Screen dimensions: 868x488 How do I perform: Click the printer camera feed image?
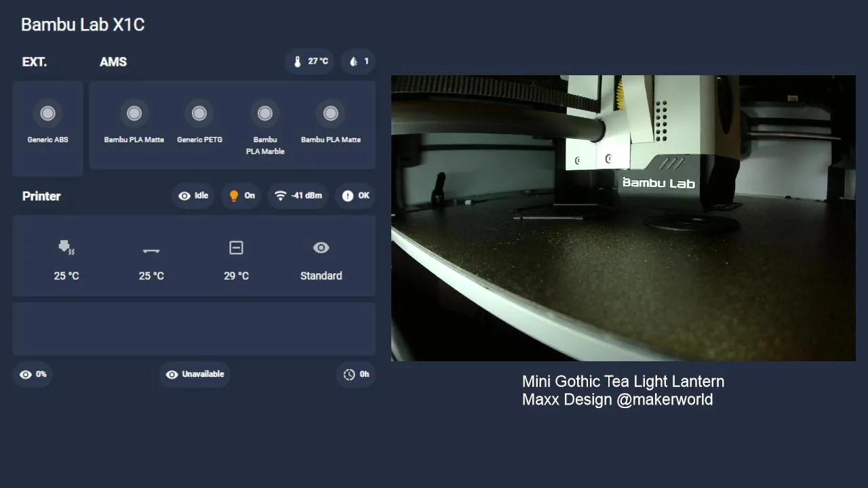(x=623, y=218)
